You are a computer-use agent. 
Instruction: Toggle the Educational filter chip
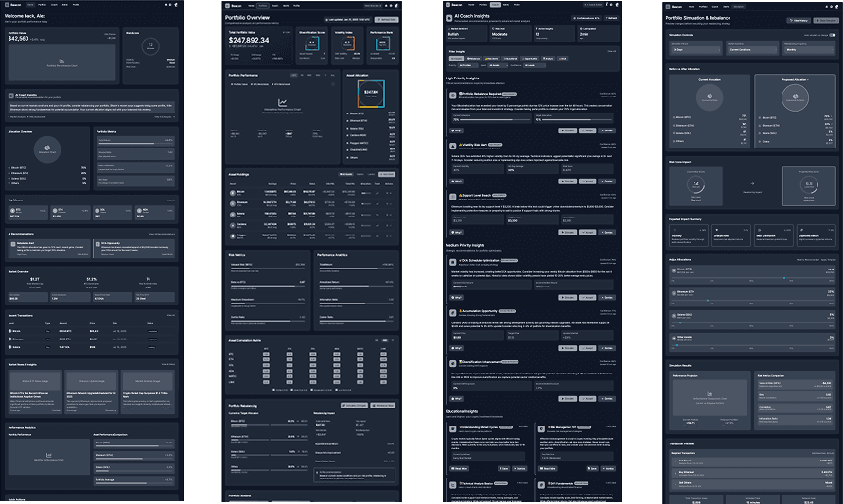point(510,58)
